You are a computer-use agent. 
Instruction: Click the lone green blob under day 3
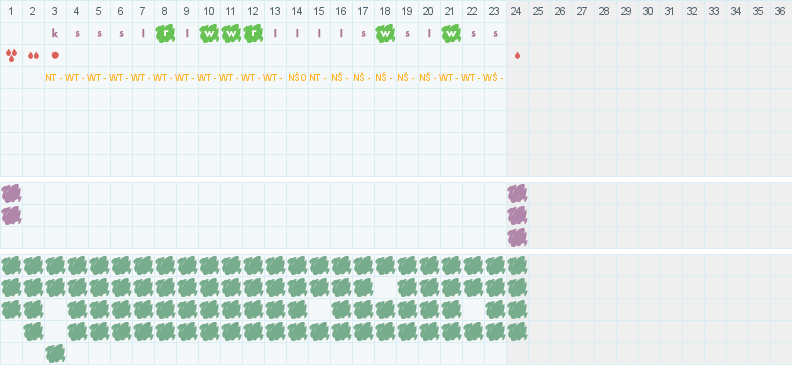pos(55,353)
